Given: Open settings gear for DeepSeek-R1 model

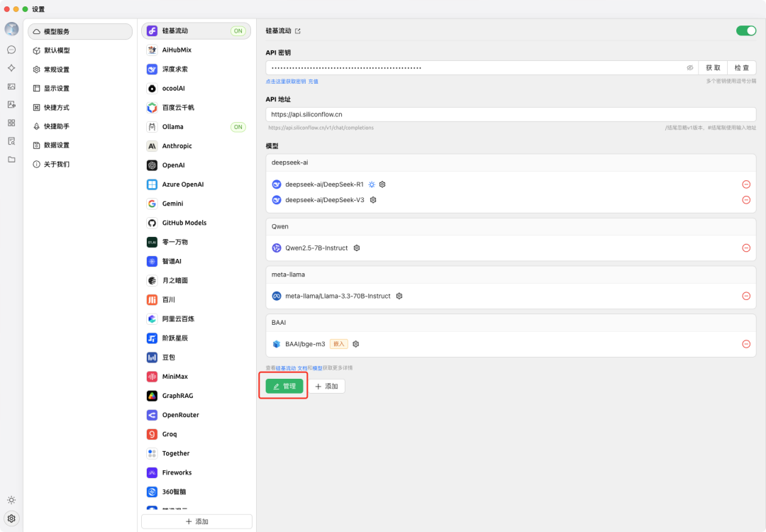Looking at the screenshot, I should [382, 184].
